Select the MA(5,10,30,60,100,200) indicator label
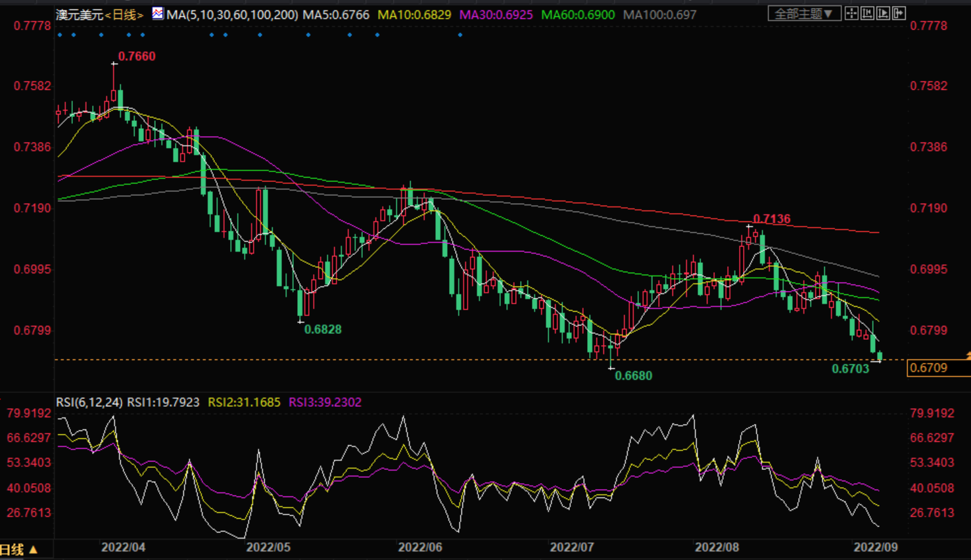 232,14
